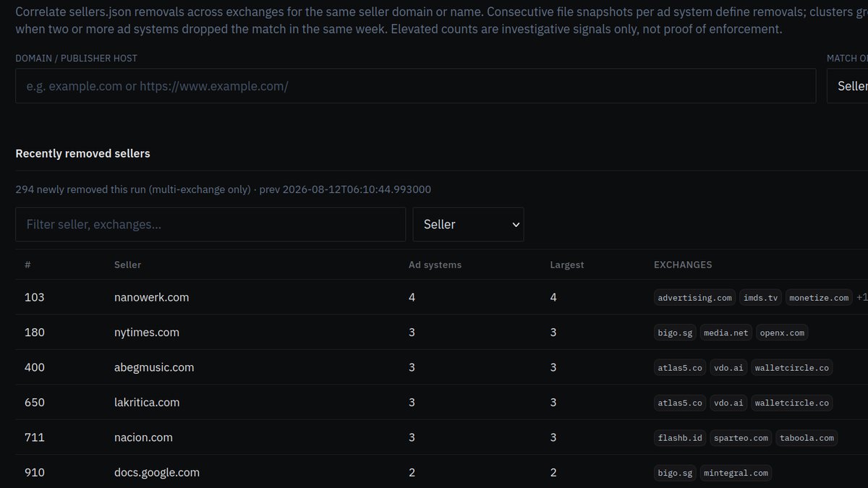Click the domain / publisher host input field
The width and height of the screenshot is (868, 488).
[x=416, y=86]
